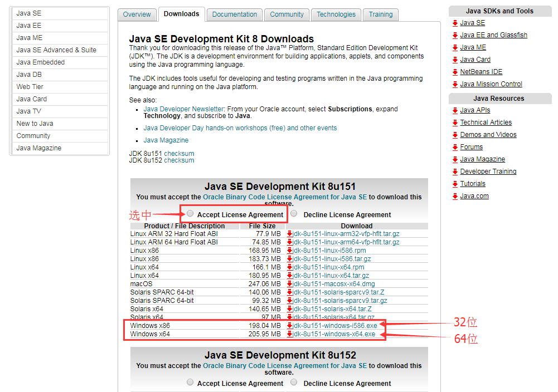Select Decline License Agreement for JDK 8u152
This screenshot has height=392, width=558.
pyautogui.click(x=294, y=382)
